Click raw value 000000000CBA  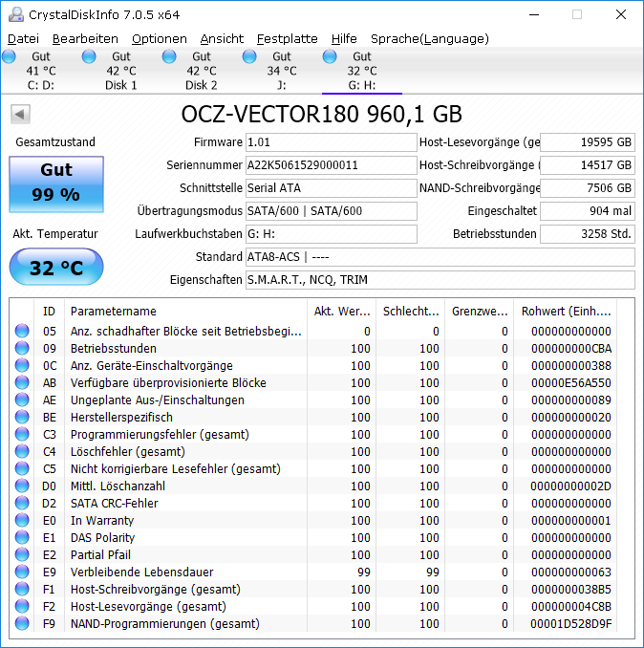571,349
